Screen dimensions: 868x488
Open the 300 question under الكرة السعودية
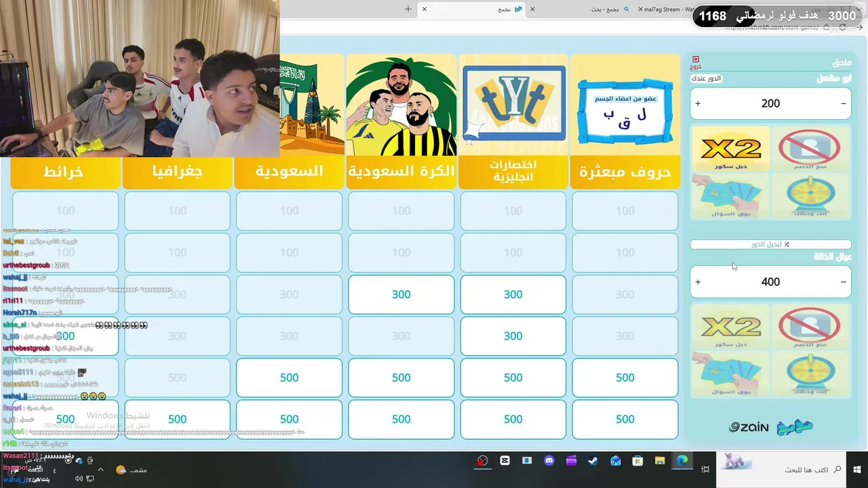[x=401, y=294]
